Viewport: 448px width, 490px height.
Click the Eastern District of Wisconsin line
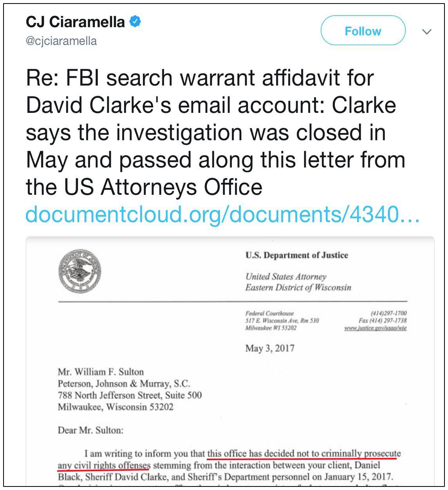(x=298, y=288)
